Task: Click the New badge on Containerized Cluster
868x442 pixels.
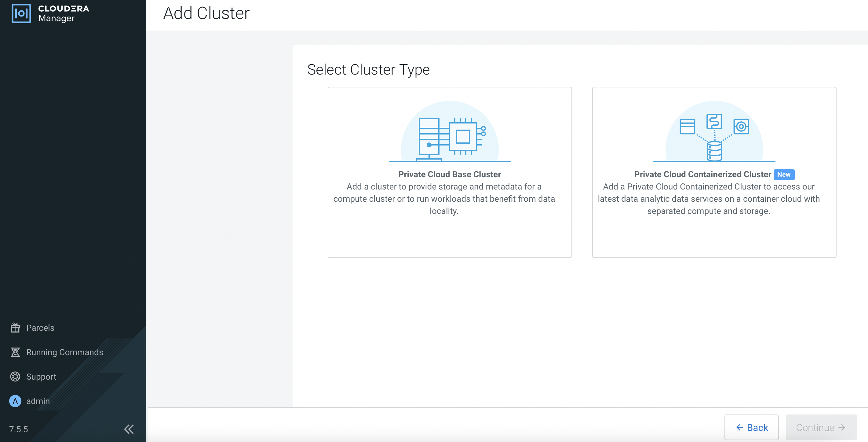Action: tap(784, 174)
